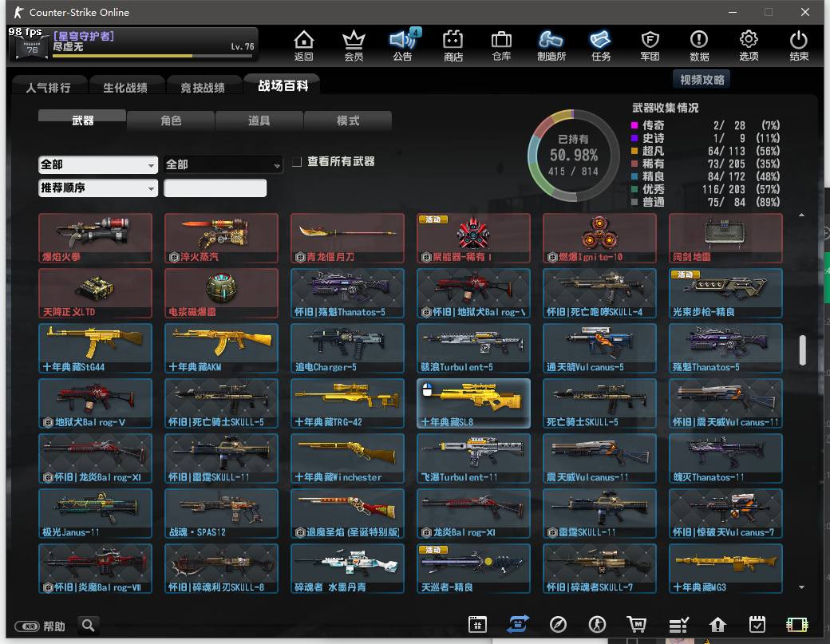Open the 会员 crown icon
The height and width of the screenshot is (644, 830).
tap(354, 45)
